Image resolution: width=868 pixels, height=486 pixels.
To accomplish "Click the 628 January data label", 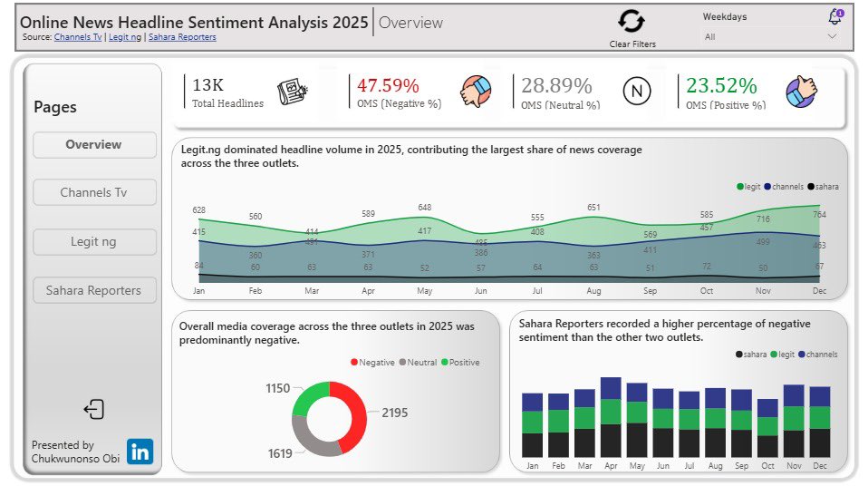I will pos(198,210).
